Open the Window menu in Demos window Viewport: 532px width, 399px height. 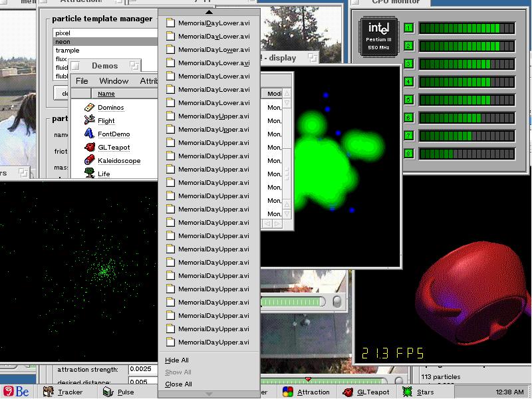click(114, 81)
